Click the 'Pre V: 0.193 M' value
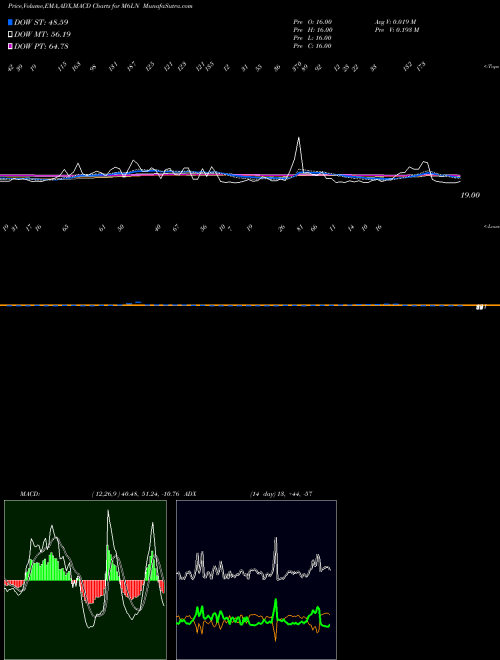The image size is (500, 660). pyautogui.click(x=397, y=30)
